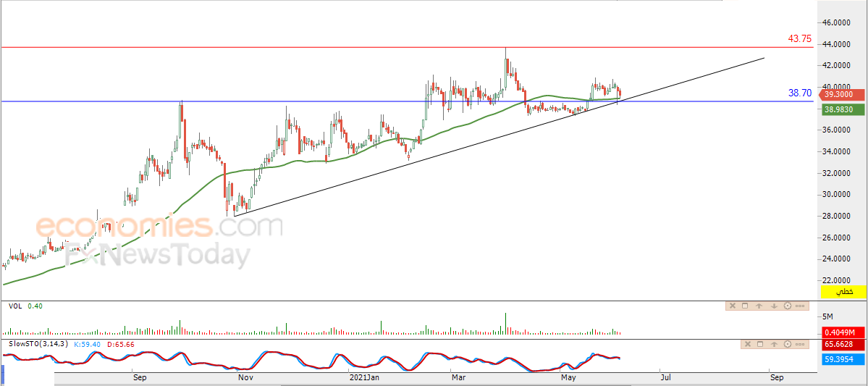Open VOL panel settings gear
Image resolution: width=868 pixels, height=386 pixels.
[x=787, y=306]
